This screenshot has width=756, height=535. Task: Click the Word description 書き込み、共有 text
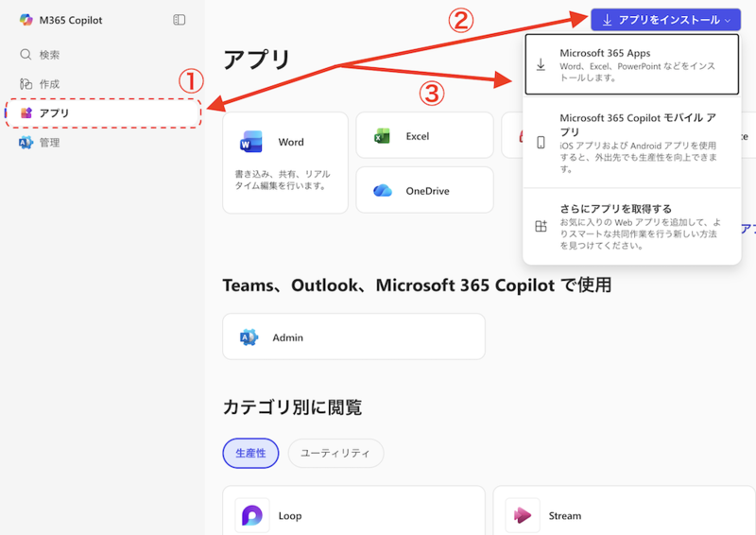[x=282, y=180]
